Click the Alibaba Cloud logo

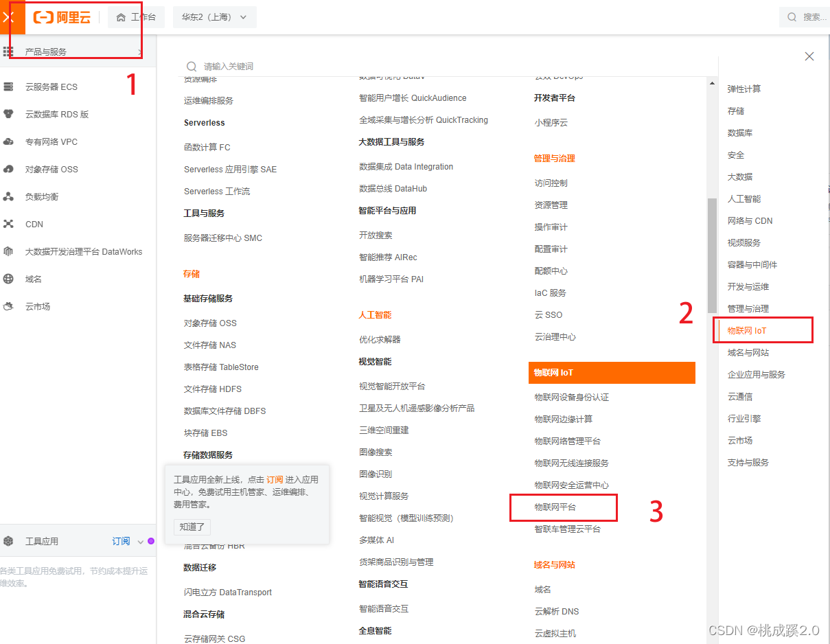[62, 16]
